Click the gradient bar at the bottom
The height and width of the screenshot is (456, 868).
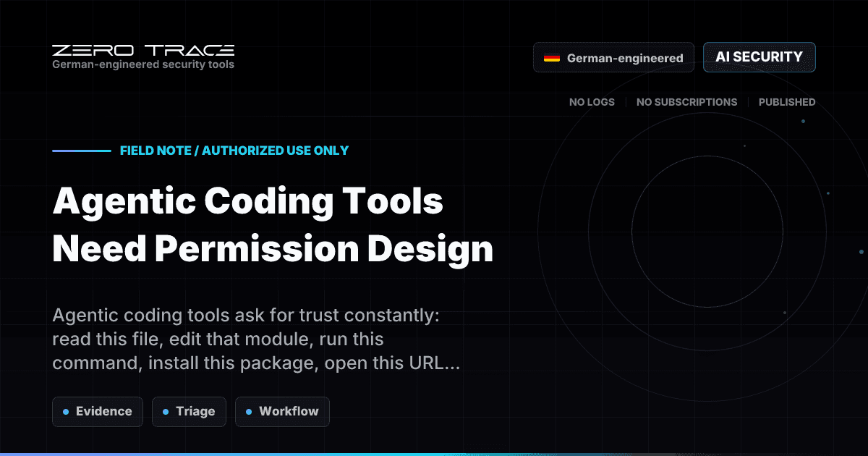click(x=434, y=453)
